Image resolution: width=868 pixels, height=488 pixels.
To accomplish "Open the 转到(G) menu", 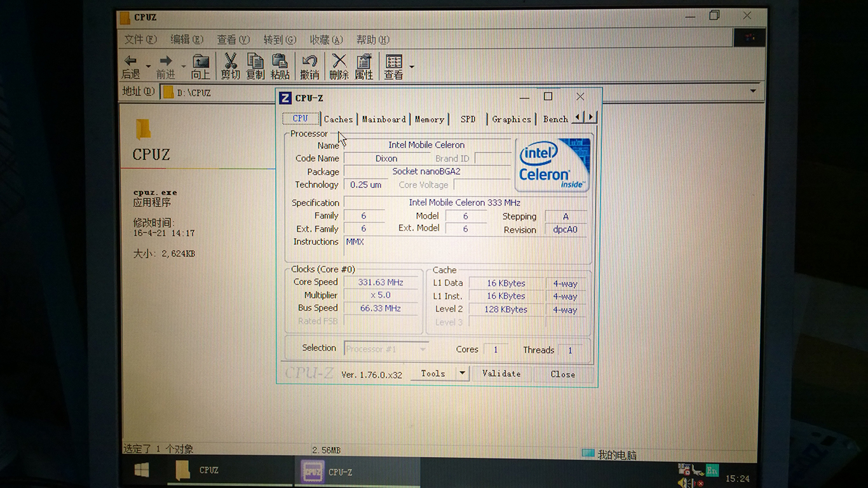I will pyautogui.click(x=280, y=39).
